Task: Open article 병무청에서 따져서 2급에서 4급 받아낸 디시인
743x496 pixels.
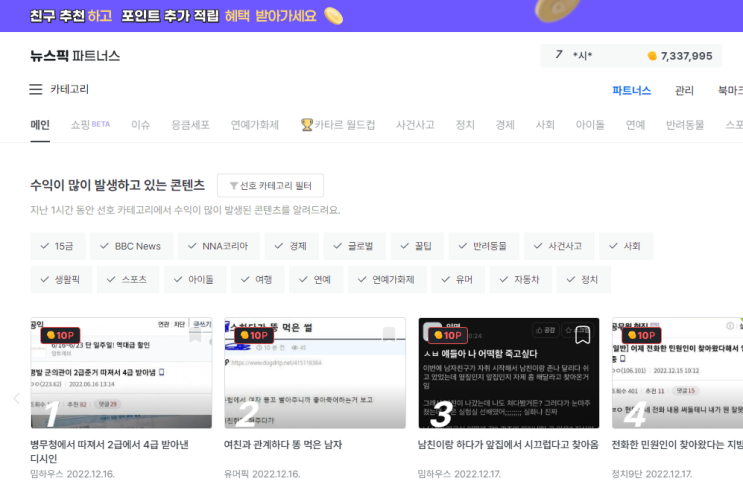Action: (x=109, y=451)
